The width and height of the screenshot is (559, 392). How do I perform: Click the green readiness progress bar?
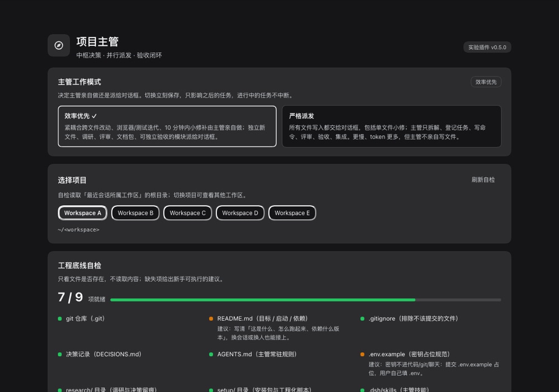[263, 300]
